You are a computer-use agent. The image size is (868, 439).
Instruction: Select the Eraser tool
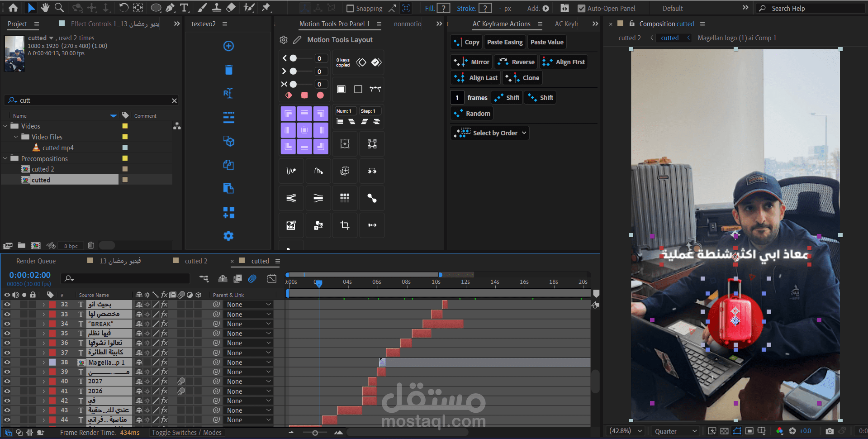[x=231, y=8]
